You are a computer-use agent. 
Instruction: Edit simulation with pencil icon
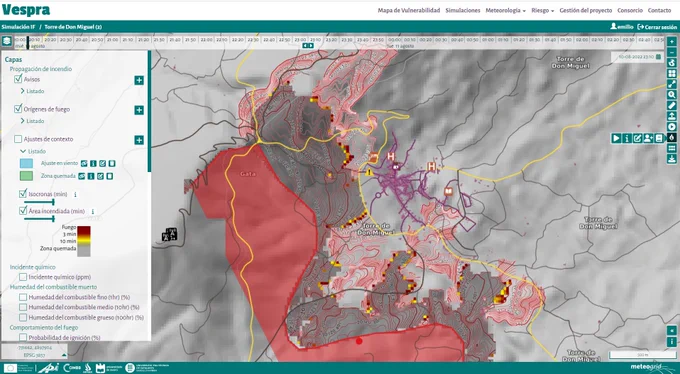pyautogui.click(x=638, y=138)
